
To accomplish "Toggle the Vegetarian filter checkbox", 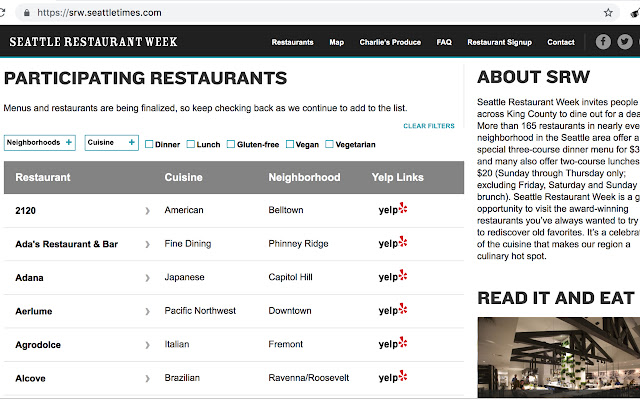I will [x=329, y=144].
